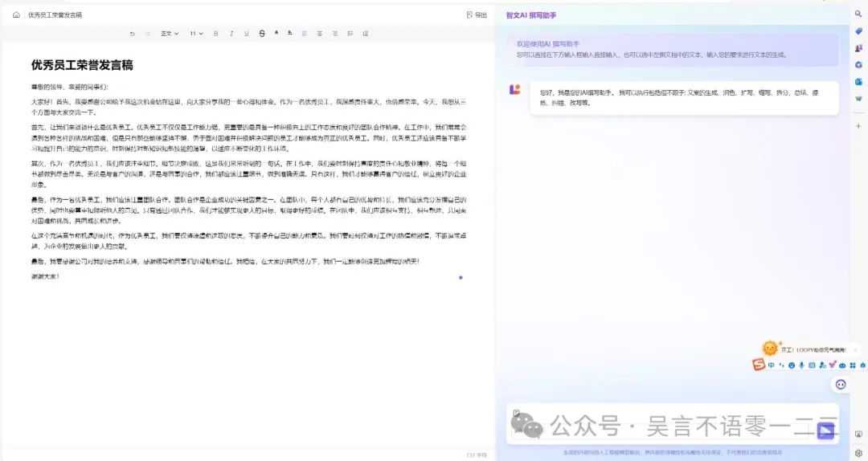Click the toolbox grid icon on the Sogou bar
This screenshot has width=868, height=461.
coord(853,365)
